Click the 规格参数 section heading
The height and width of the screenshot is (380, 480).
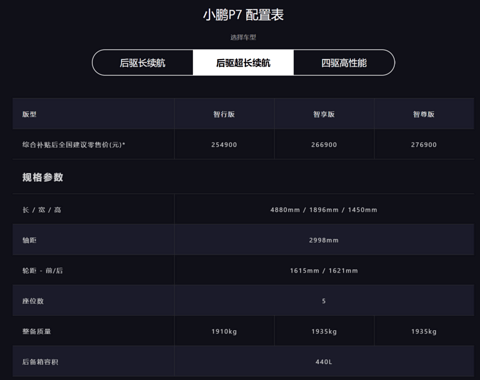(43, 177)
